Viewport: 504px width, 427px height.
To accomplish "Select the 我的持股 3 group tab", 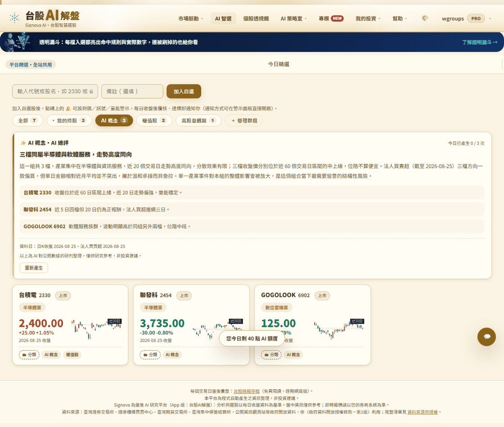I will (x=69, y=121).
